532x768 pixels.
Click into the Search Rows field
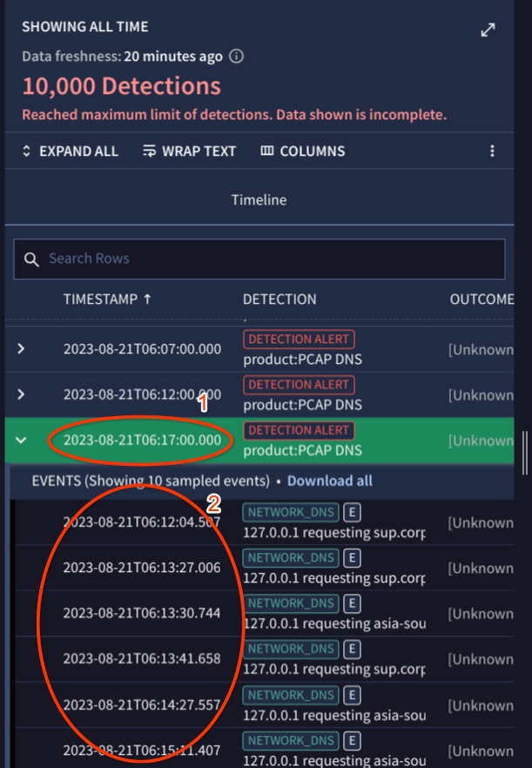261,259
